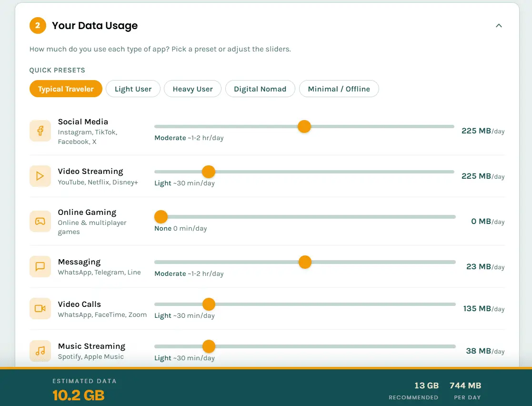Click the Online Gaming slider handle

click(x=161, y=217)
